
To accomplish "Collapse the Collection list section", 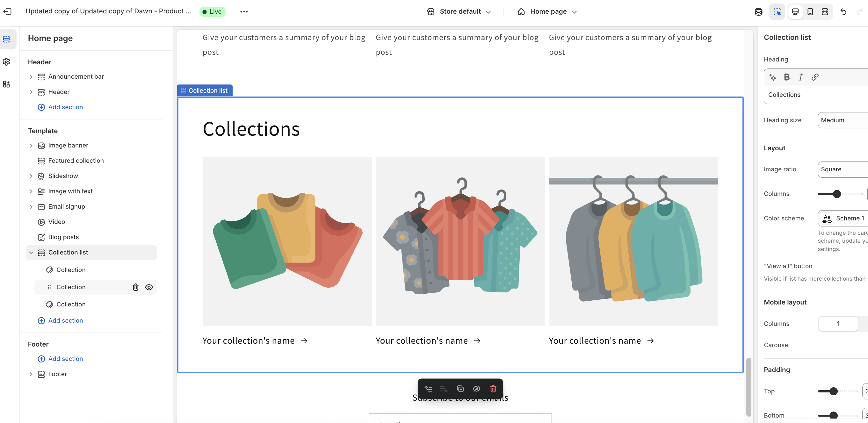I will click(31, 253).
